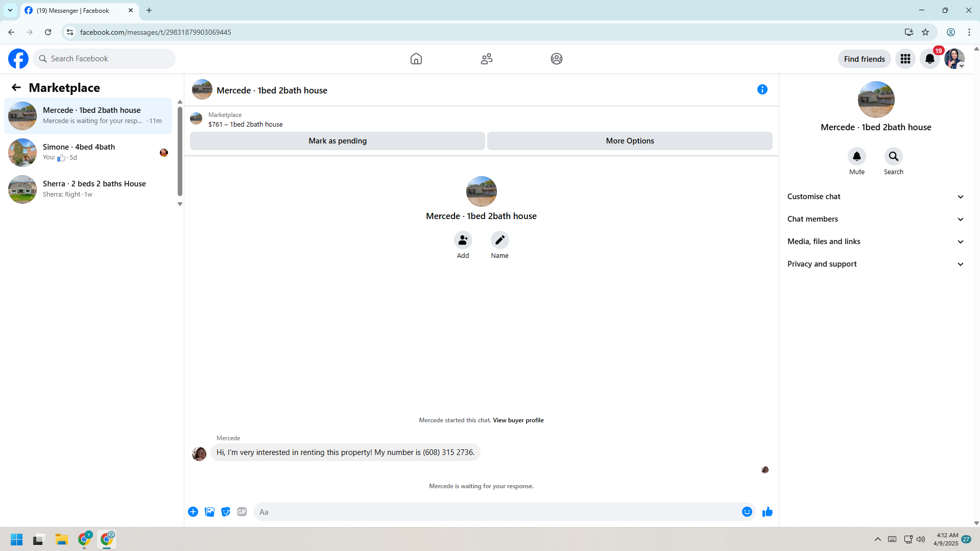This screenshot has width=980, height=551.
Task: Attach a photo or file
Action: click(209, 512)
